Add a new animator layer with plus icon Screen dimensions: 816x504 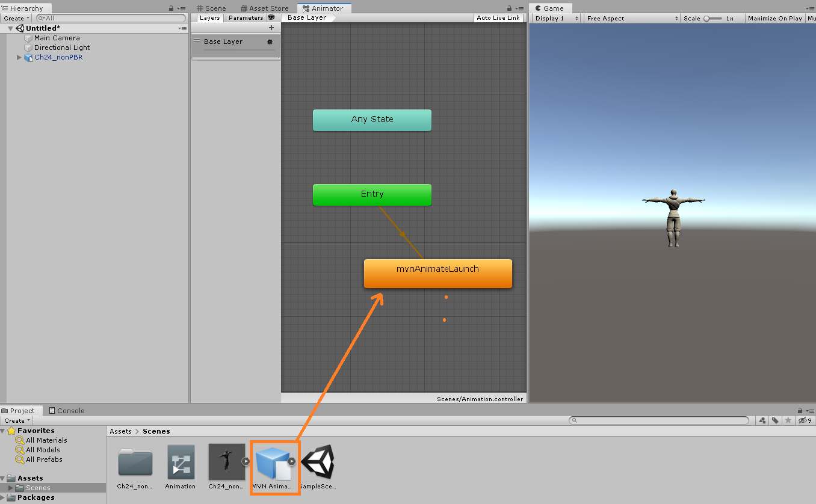(x=271, y=28)
